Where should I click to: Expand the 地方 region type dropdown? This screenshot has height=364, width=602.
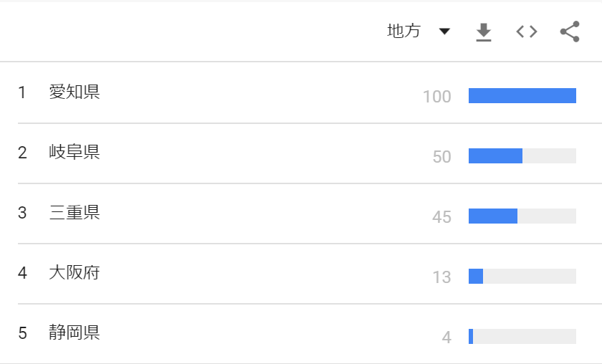point(404,32)
